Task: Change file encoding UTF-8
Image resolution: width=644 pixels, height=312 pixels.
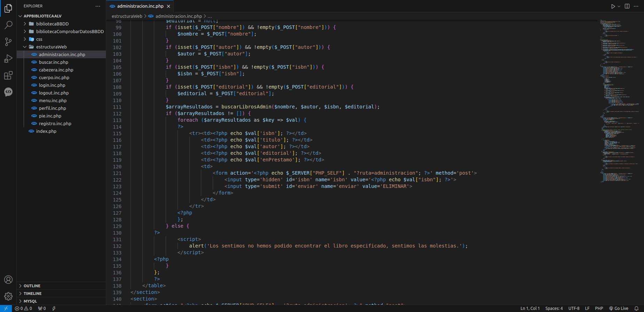Action: 574,309
